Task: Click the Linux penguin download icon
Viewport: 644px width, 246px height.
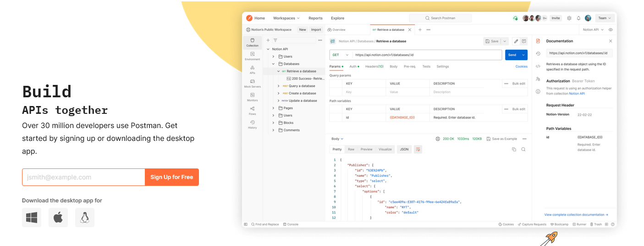Action: (x=85, y=218)
